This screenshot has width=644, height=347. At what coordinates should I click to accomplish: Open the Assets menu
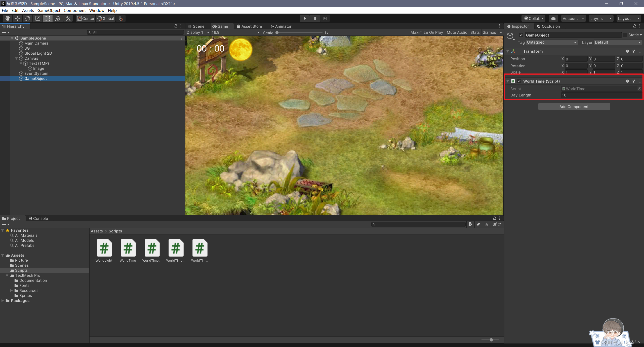[x=28, y=10]
